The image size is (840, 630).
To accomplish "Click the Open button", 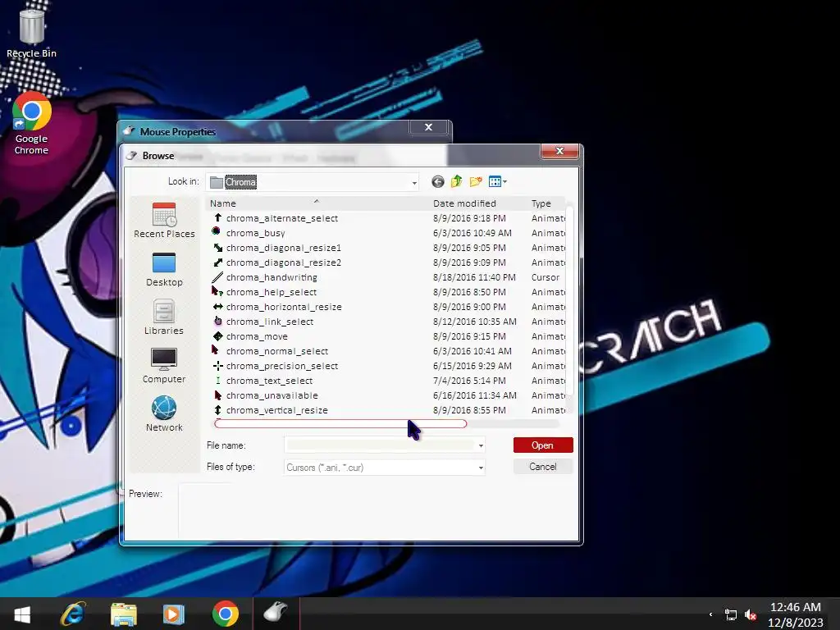I will (543, 445).
